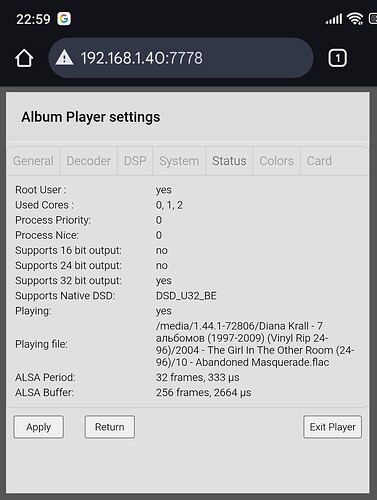Tap the not-secure warning triangle icon
This screenshot has height=500, width=377.
coord(64,58)
